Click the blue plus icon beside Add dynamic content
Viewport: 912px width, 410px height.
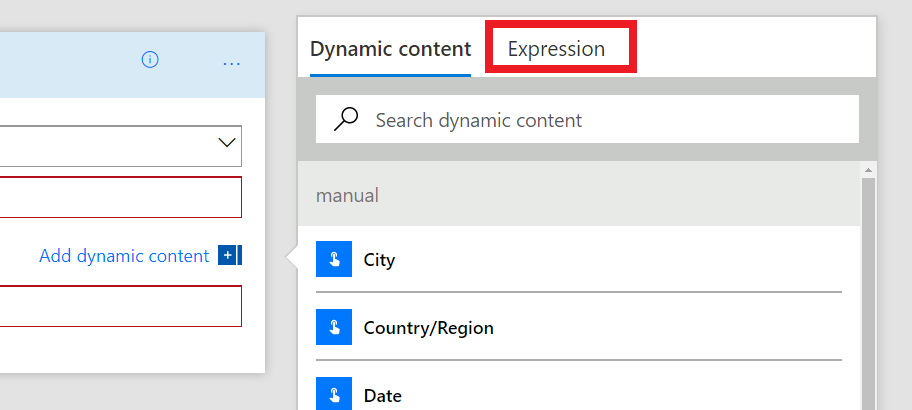[229, 256]
